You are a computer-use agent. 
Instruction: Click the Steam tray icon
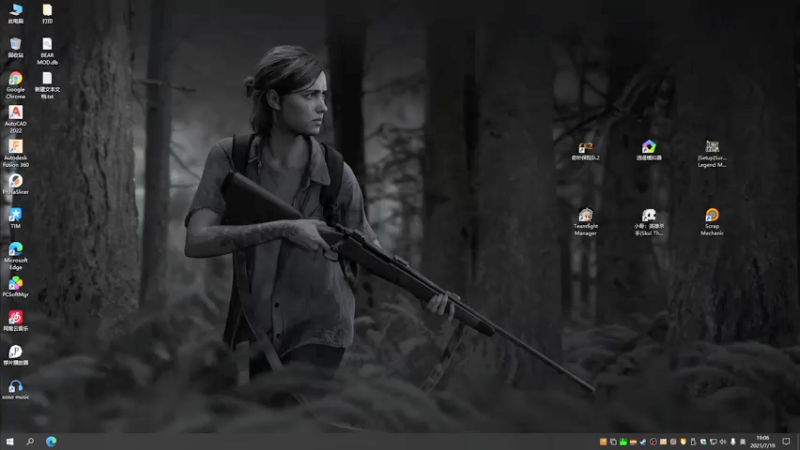pos(643,442)
